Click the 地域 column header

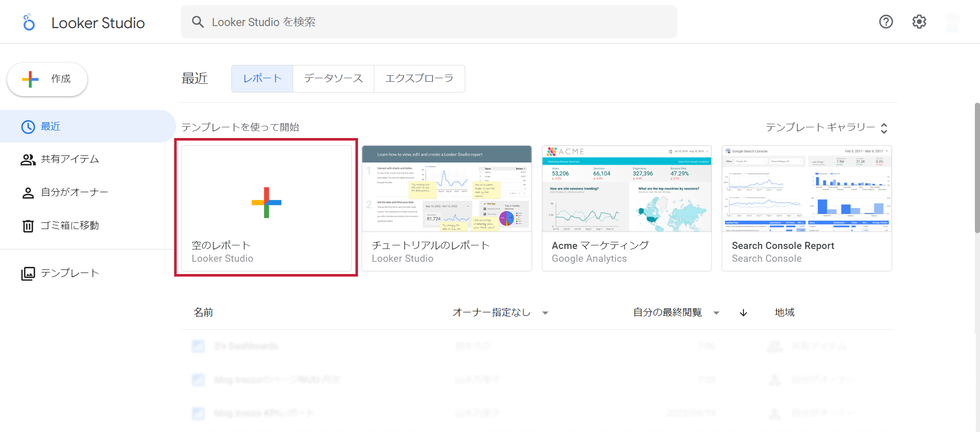pos(784,312)
